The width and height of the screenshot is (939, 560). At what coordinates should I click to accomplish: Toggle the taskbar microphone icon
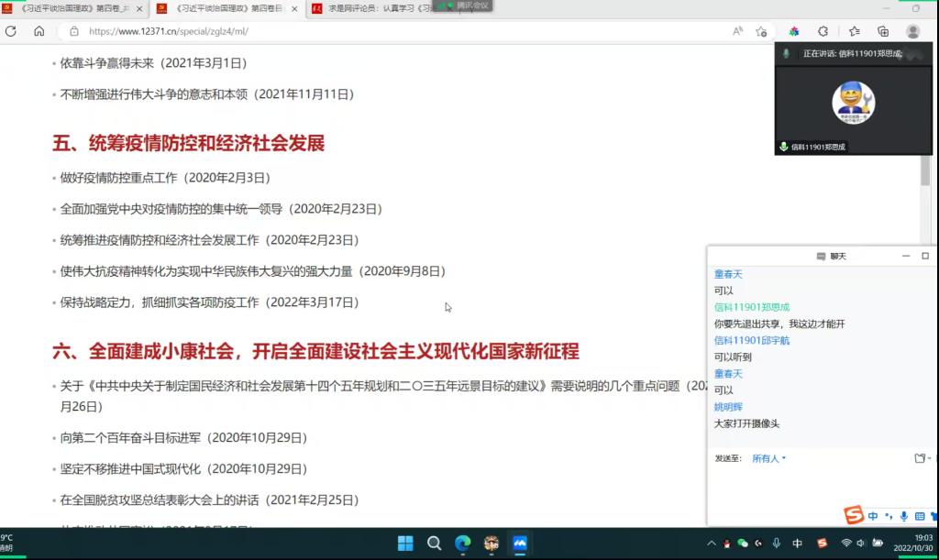777,544
